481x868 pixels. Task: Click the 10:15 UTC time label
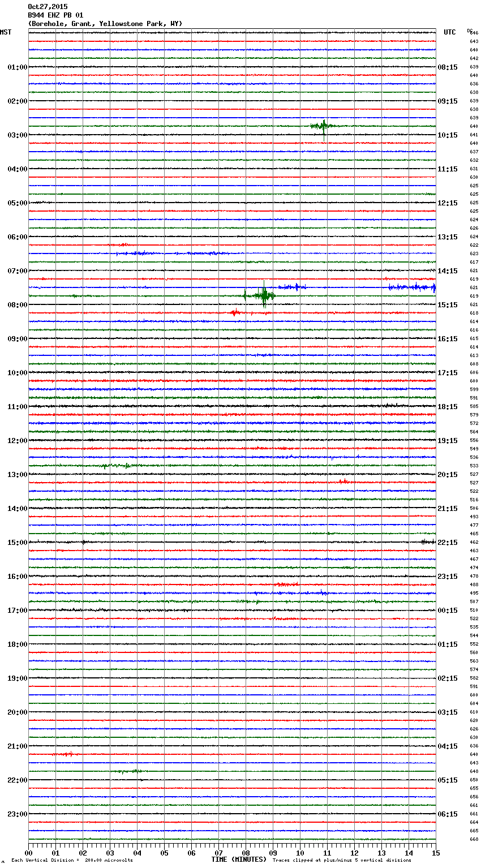448,135
